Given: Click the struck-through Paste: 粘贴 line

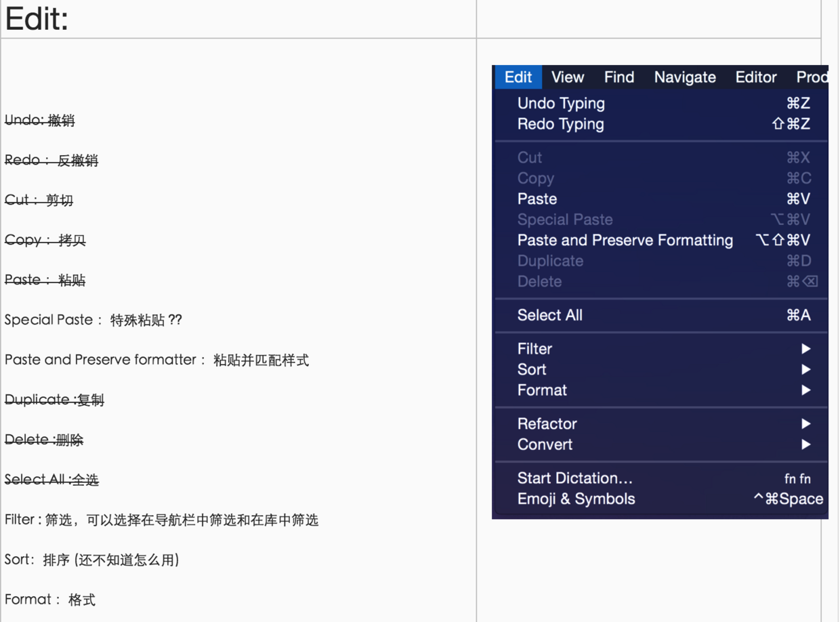Looking at the screenshot, I should [45, 280].
